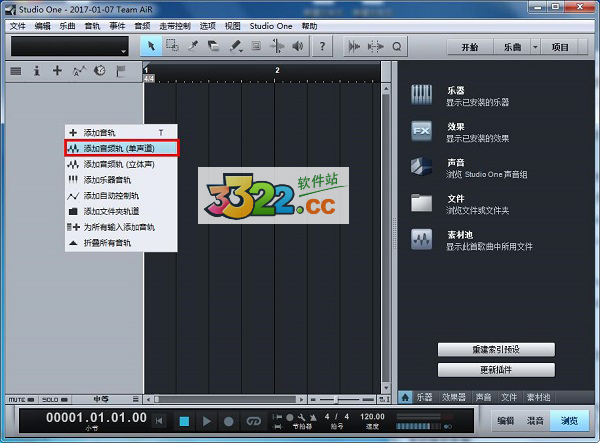Open the top-left parameter dropdown box

click(70, 47)
